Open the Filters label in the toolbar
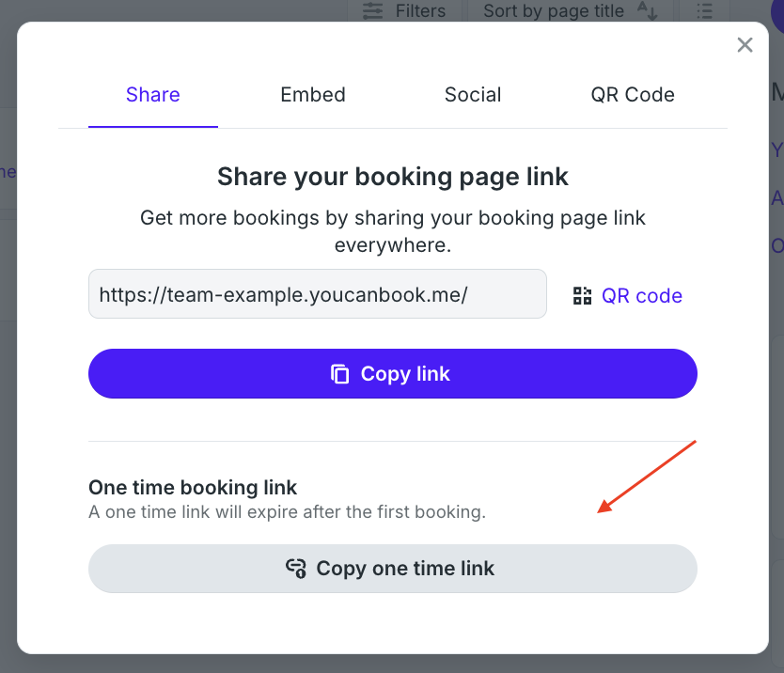 click(420, 11)
